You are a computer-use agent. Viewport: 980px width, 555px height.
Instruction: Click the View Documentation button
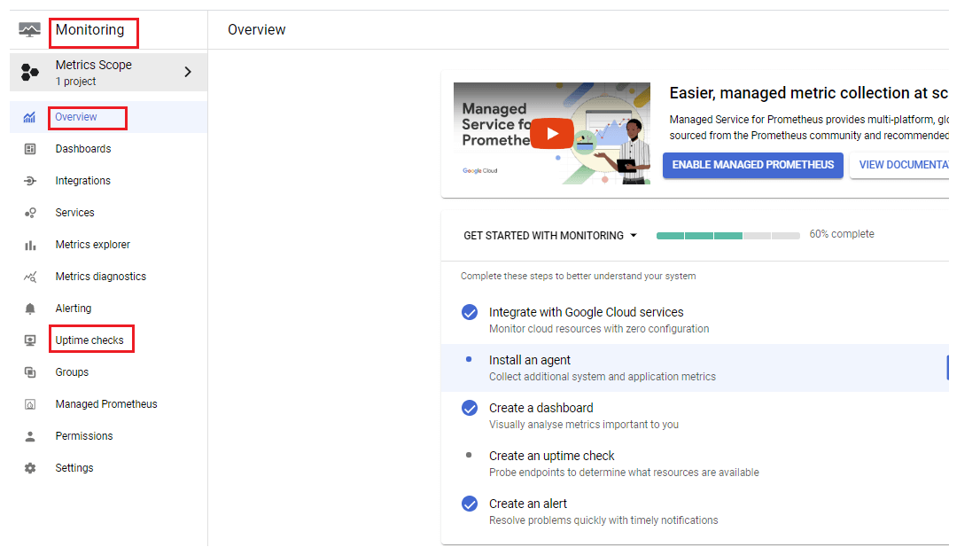pyautogui.click(x=900, y=165)
